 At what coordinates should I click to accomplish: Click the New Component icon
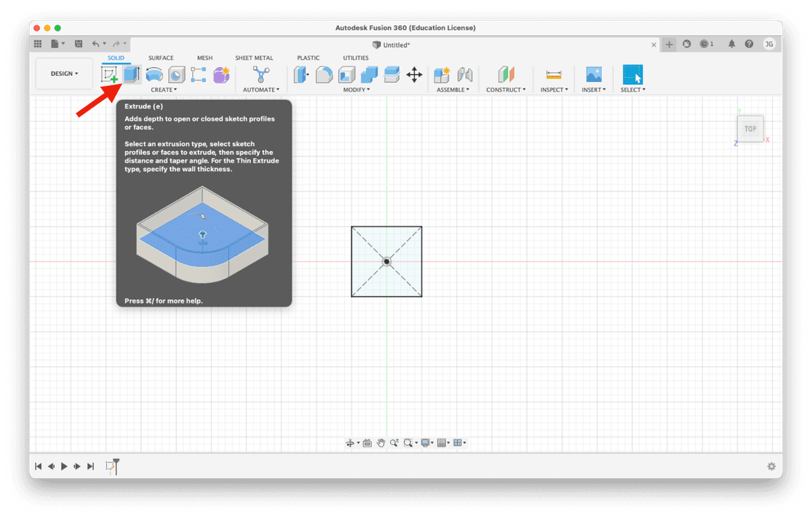click(x=442, y=74)
